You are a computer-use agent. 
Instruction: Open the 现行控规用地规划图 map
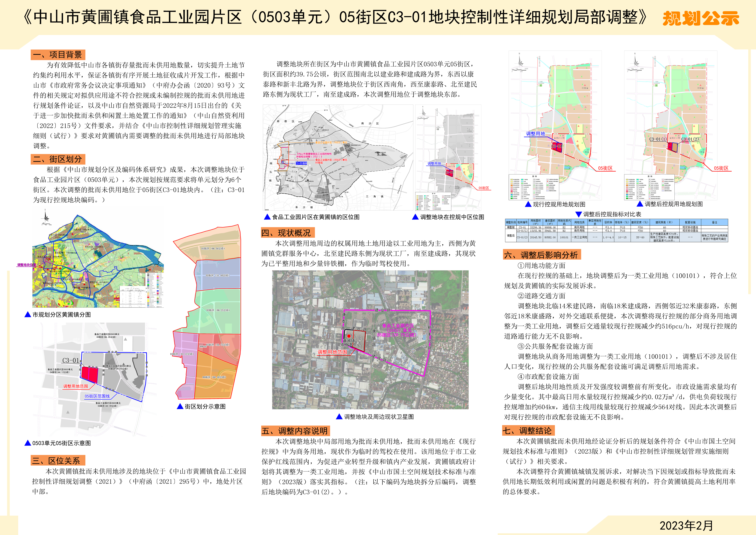555,125
